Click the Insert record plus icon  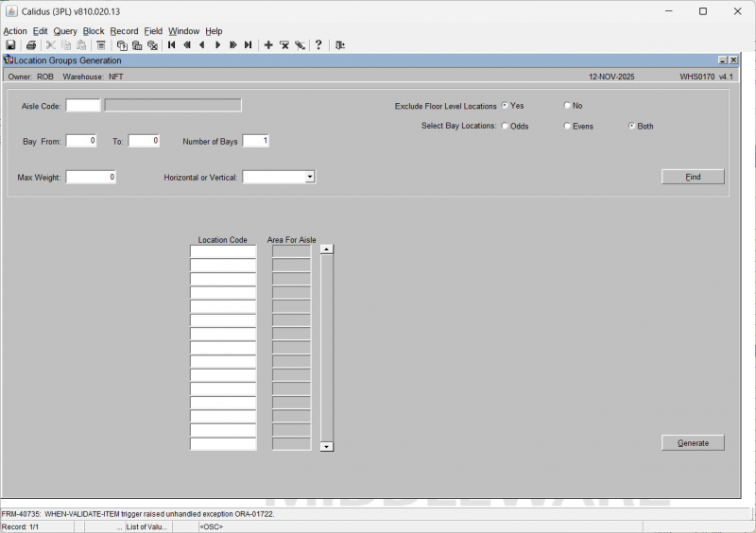coord(268,45)
